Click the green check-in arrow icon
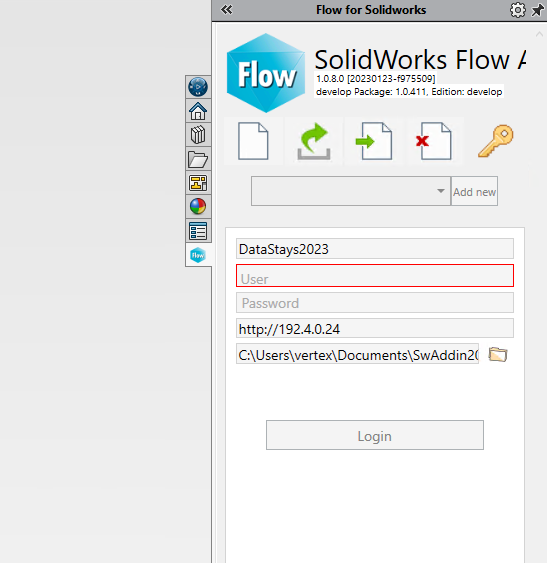 (314, 141)
